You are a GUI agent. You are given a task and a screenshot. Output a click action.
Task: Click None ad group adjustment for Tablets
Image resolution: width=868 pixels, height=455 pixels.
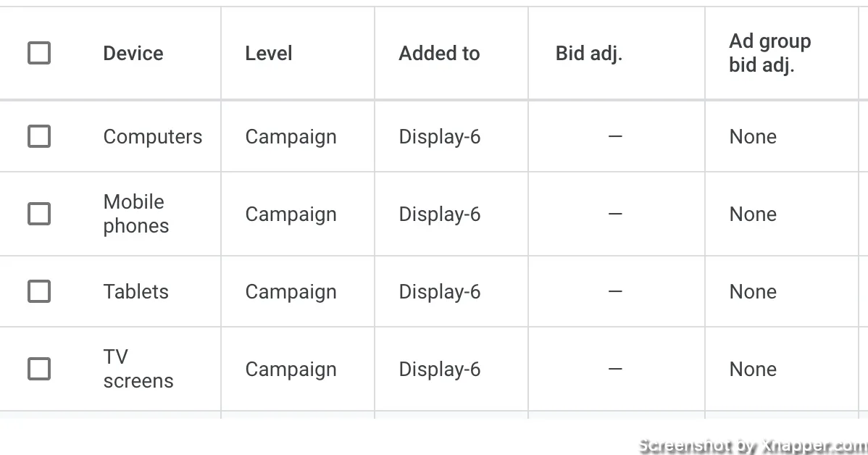tap(753, 292)
